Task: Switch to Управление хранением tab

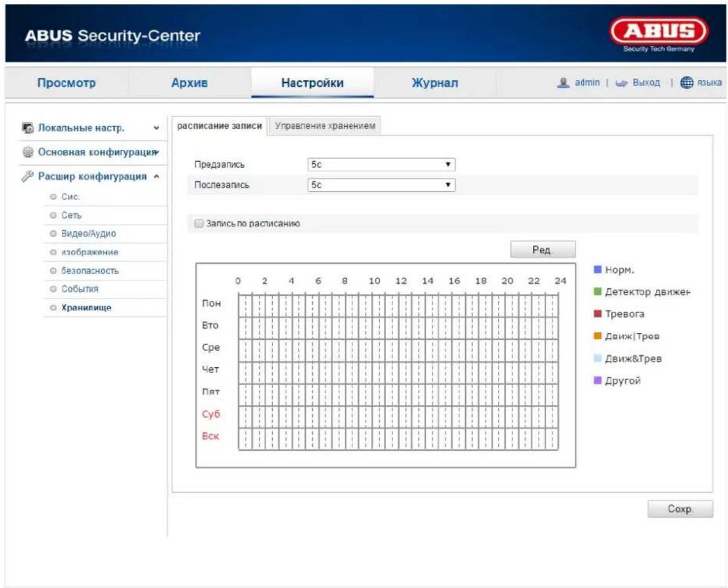Action: (325, 126)
